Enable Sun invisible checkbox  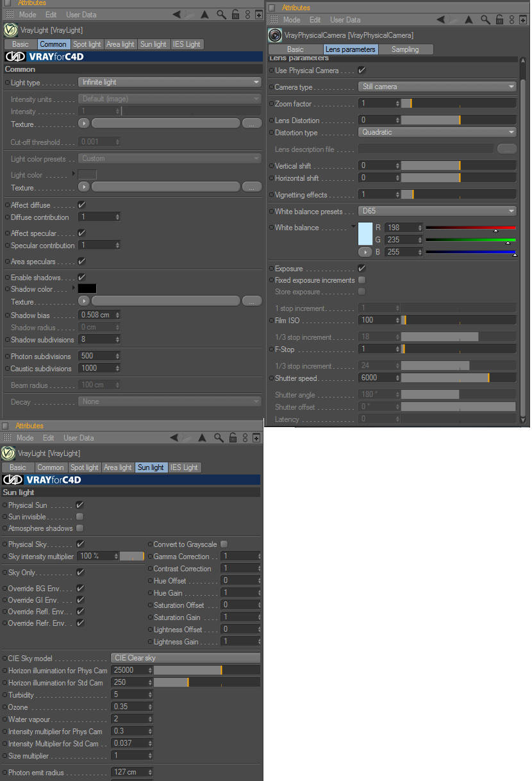tap(79, 516)
